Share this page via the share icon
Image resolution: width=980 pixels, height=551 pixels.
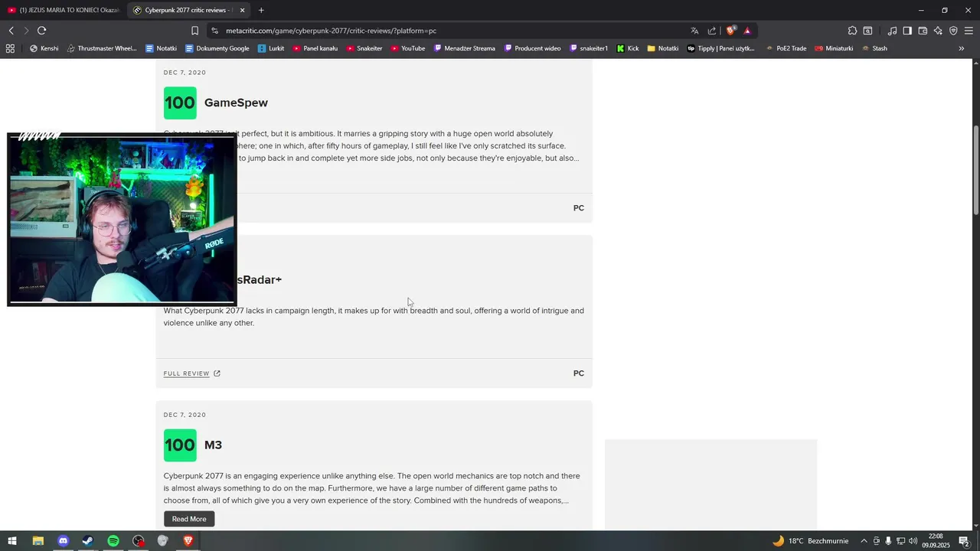coord(712,31)
